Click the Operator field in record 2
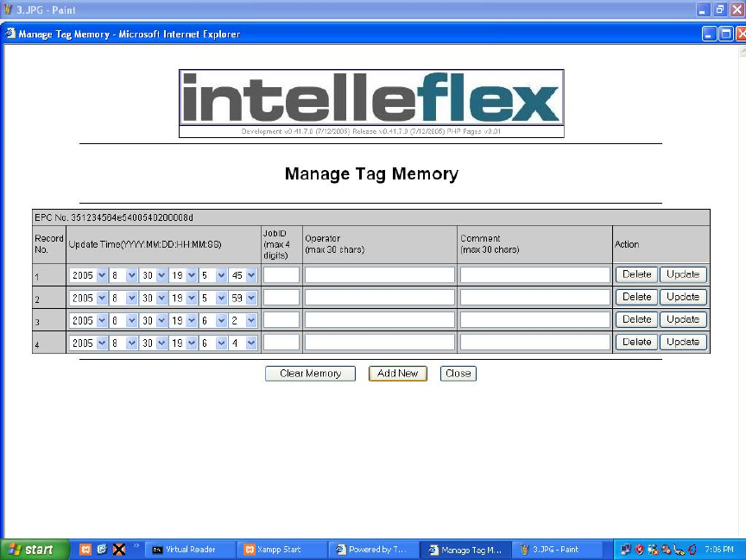Image resolution: width=746 pixels, height=560 pixels. (380, 297)
